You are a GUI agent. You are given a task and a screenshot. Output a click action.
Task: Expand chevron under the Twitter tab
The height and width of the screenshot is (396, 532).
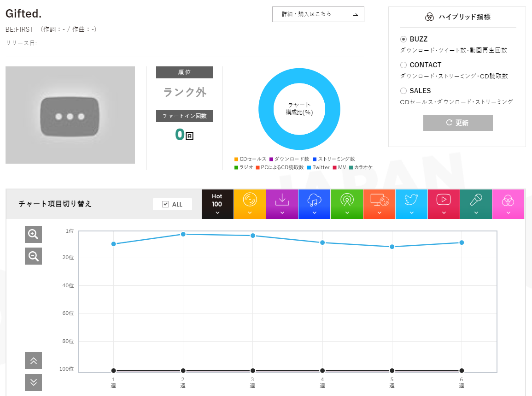tap(412, 213)
